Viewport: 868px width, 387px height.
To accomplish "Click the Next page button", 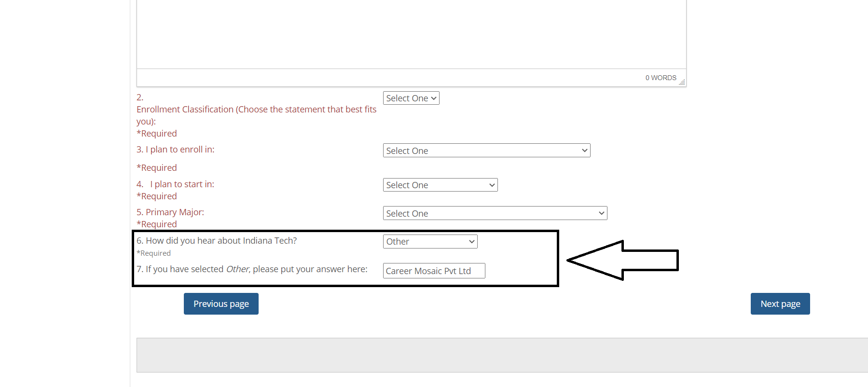I will coord(780,304).
